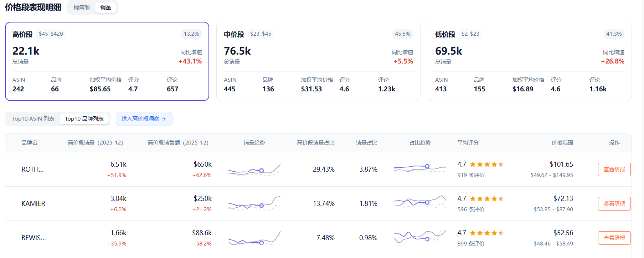Select the Top10 品牌列表 tab
The image size is (644, 258).
click(x=84, y=119)
